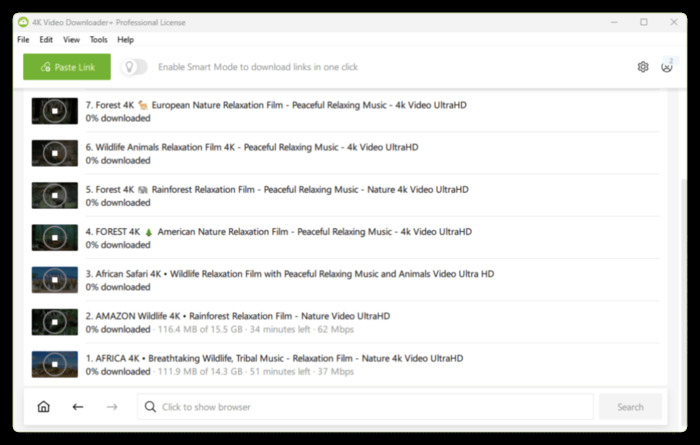Select the title '7. Forest 4K European Nature Relaxation Film'

pos(276,105)
